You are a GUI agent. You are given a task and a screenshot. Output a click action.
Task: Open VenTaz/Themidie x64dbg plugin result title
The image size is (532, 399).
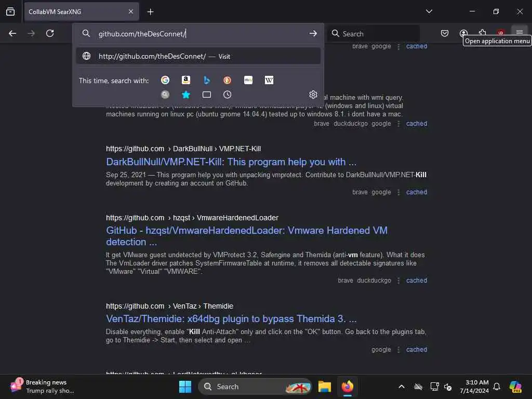click(x=231, y=319)
